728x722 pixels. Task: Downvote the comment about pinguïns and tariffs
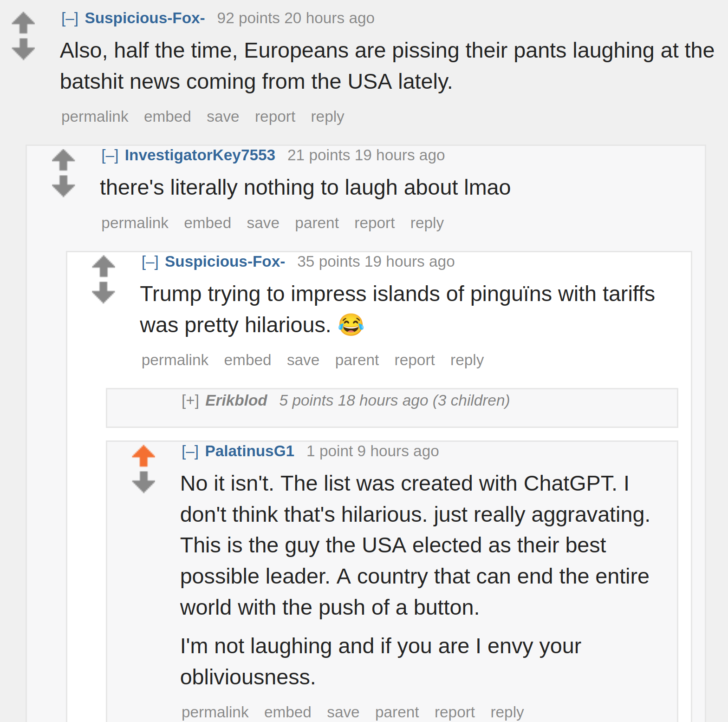pyautogui.click(x=104, y=293)
